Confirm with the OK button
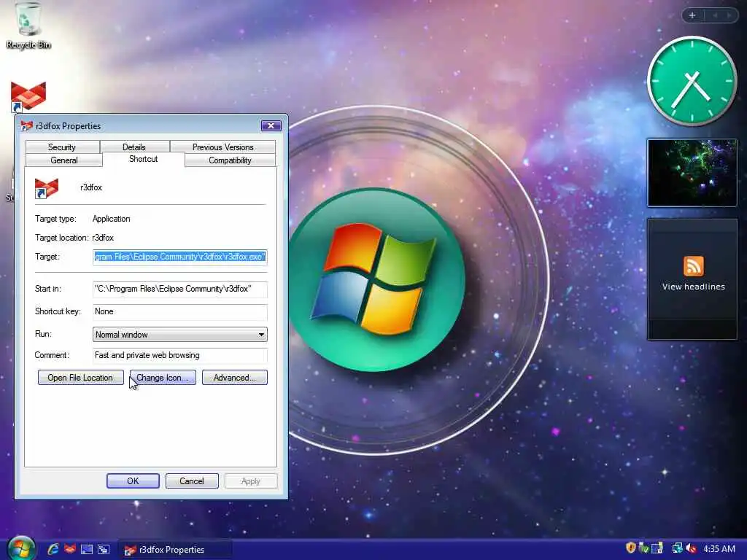 coord(133,481)
